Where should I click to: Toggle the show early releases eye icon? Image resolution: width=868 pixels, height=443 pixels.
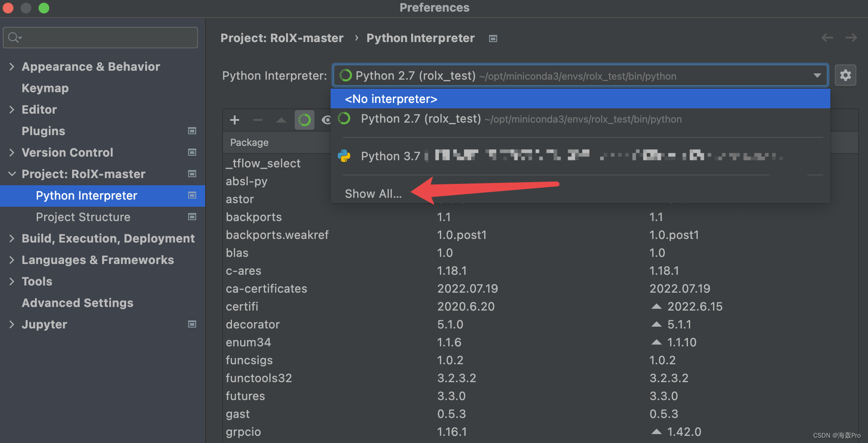pyautogui.click(x=326, y=120)
